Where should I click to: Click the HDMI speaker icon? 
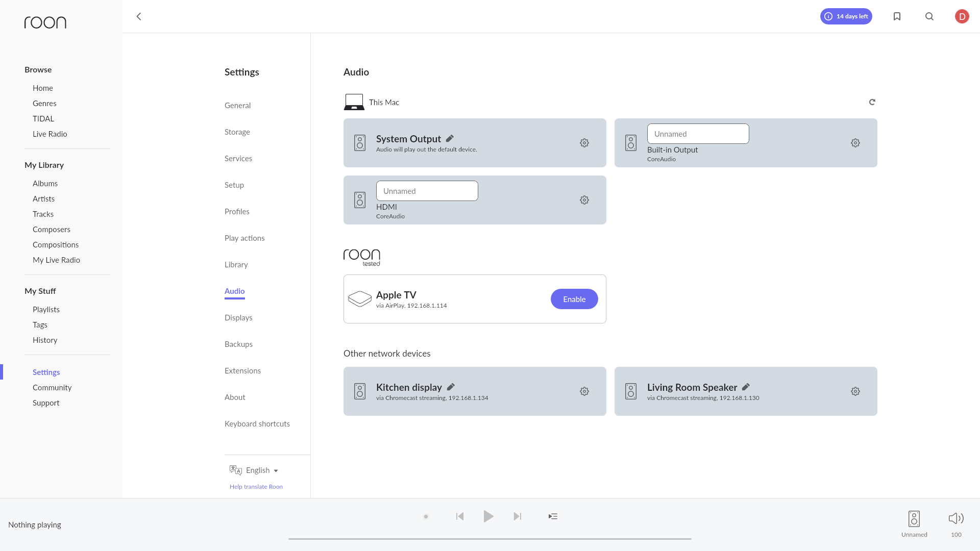[x=360, y=200]
